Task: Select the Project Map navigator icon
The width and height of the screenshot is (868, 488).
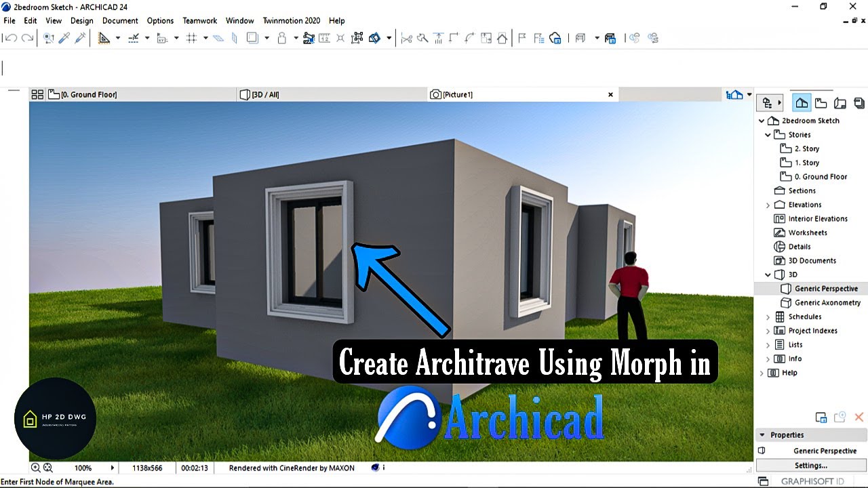Action: click(x=802, y=103)
